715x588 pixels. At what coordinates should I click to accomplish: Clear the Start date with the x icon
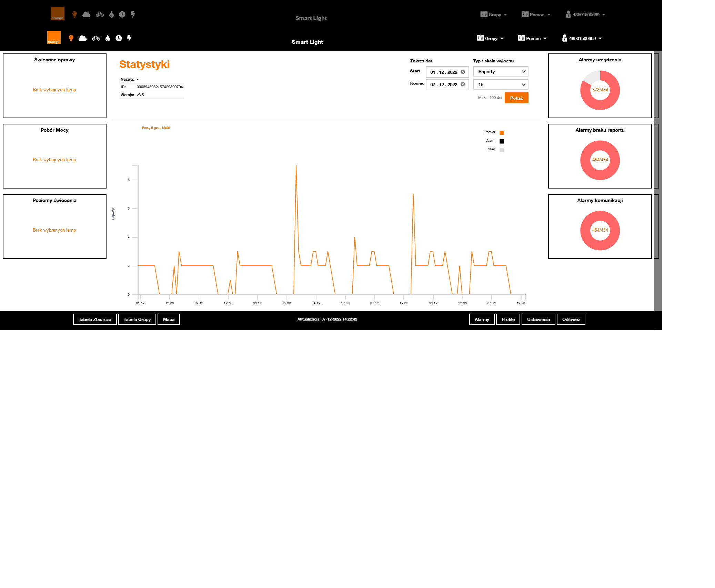coord(463,72)
